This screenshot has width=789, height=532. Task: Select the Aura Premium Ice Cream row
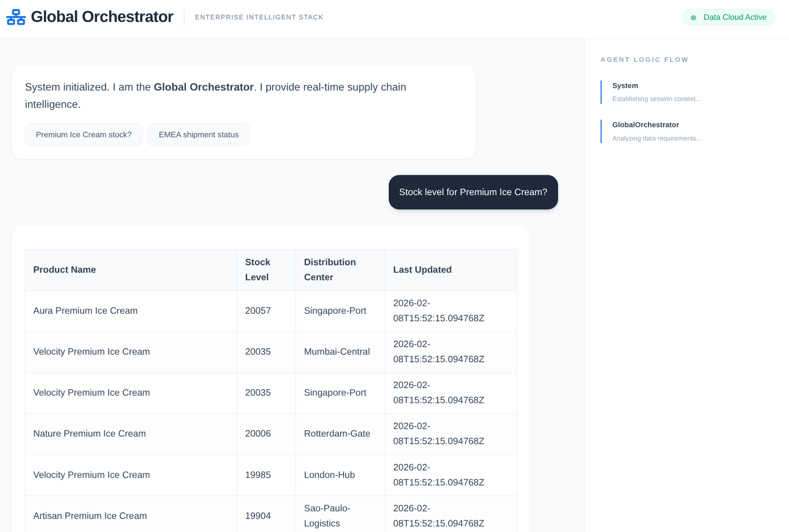click(x=85, y=311)
